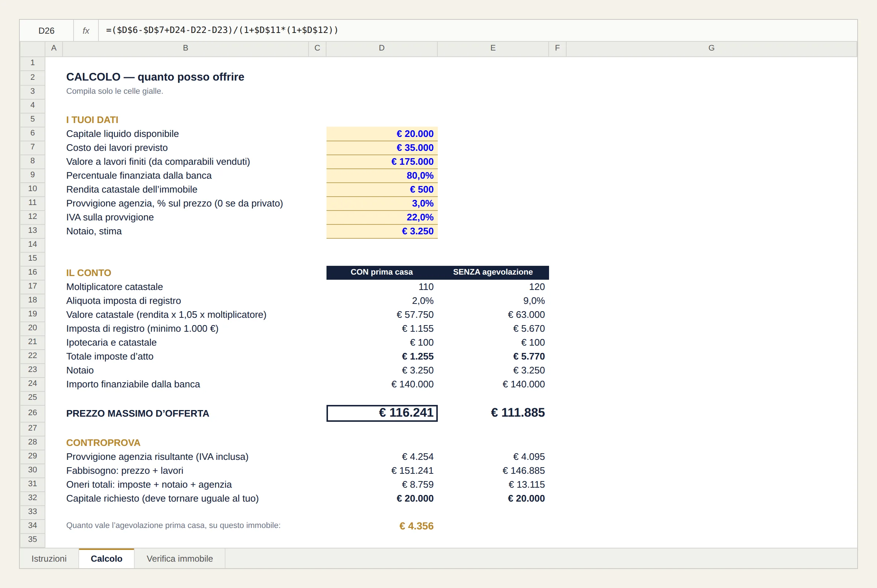Click the CALCOLO — quanto posso offrire title
This screenshot has width=877, height=588.
[155, 77]
